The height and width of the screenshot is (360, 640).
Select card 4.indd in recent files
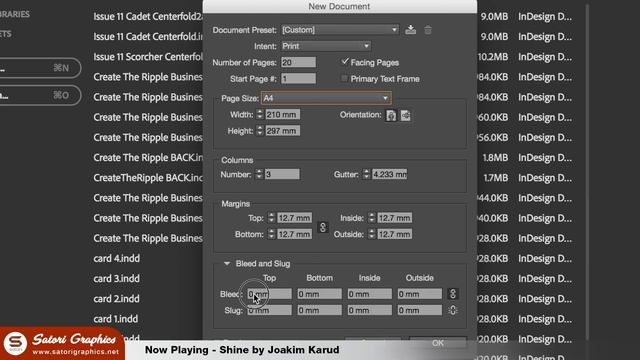(x=116, y=258)
